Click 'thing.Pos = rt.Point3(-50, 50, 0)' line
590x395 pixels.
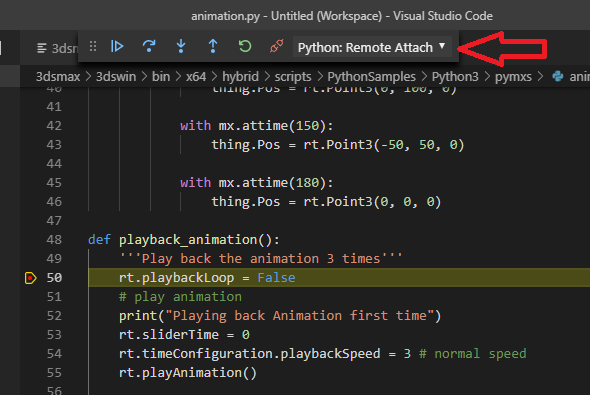coord(338,145)
